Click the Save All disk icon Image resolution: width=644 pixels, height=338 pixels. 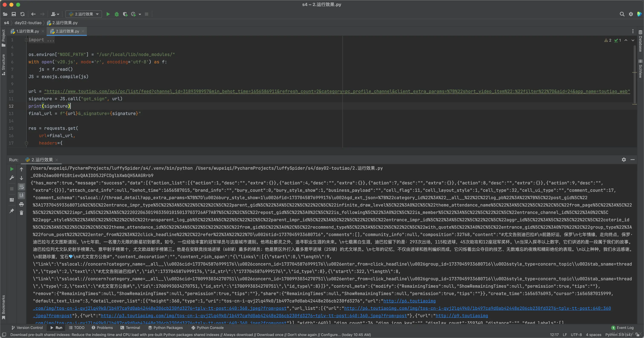click(x=14, y=14)
